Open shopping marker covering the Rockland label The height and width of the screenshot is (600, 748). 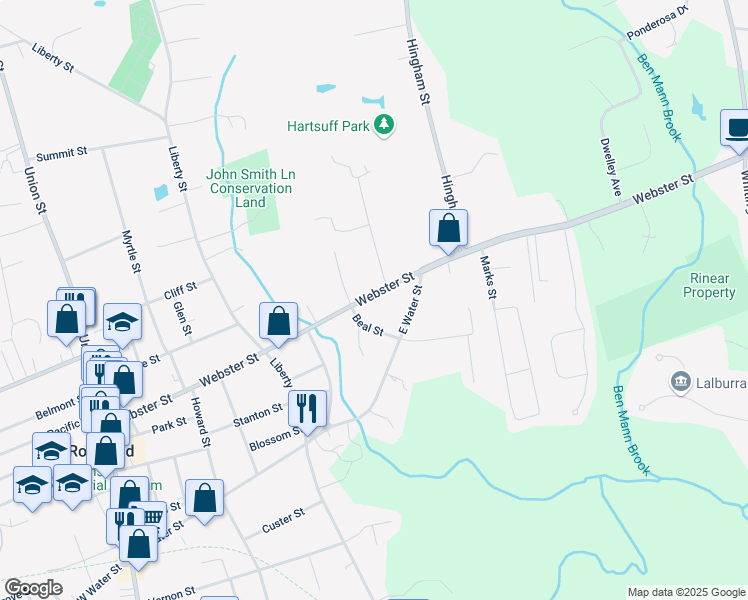pyautogui.click(x=105, y=454)
